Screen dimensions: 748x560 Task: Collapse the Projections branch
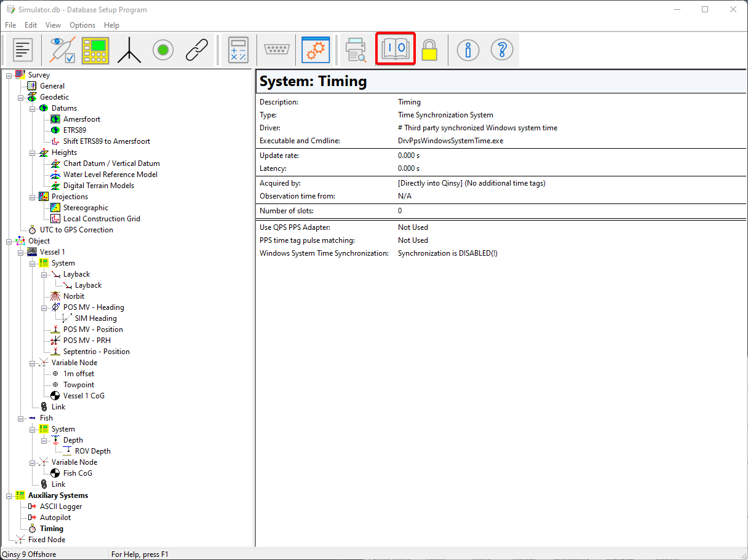click(x=32, y=197)
